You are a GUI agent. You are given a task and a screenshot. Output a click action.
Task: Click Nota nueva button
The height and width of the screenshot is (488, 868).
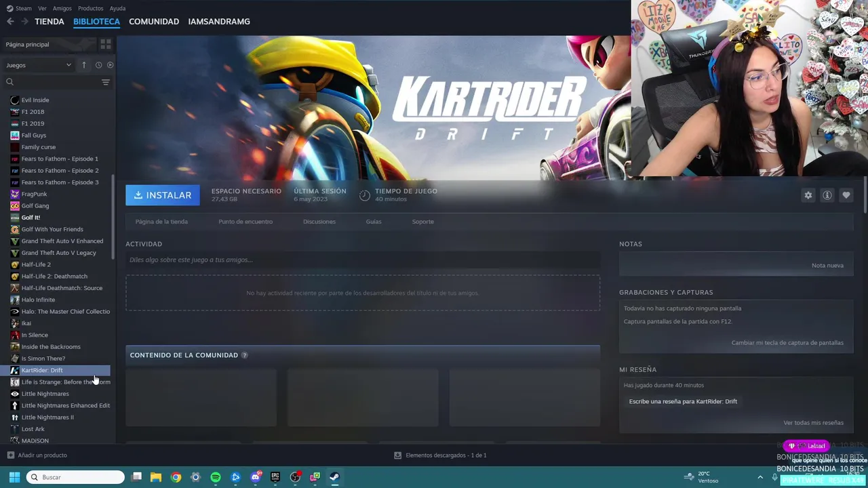click(x=827, y=265)
